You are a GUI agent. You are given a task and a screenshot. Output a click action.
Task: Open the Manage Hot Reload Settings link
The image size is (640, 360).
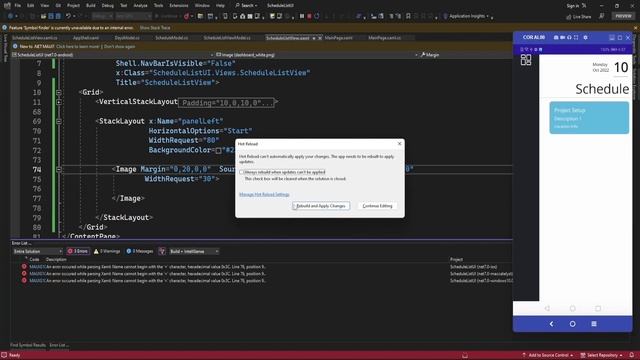coord(264,195)
